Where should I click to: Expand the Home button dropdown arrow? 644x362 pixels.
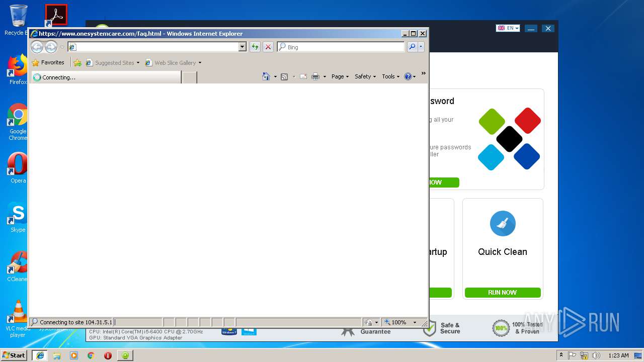pyautogui.click(x=275, y=76)
